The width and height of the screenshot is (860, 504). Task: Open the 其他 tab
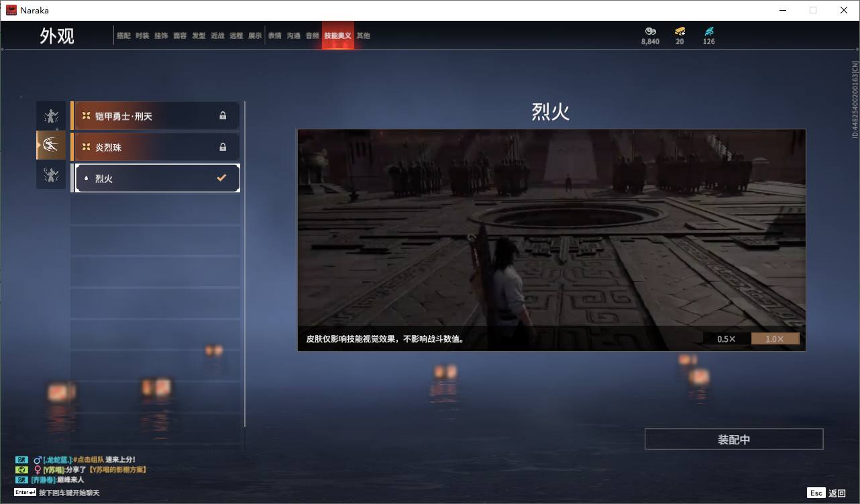pos(364,36)
